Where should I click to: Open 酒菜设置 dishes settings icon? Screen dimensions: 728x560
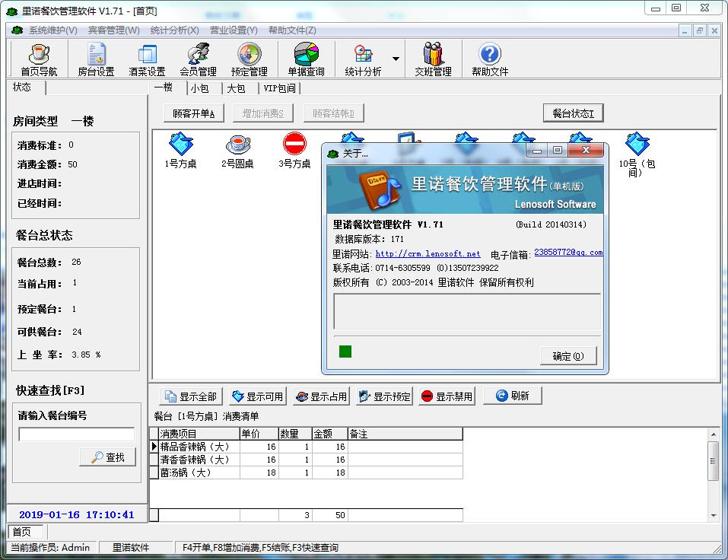[147, 59]
